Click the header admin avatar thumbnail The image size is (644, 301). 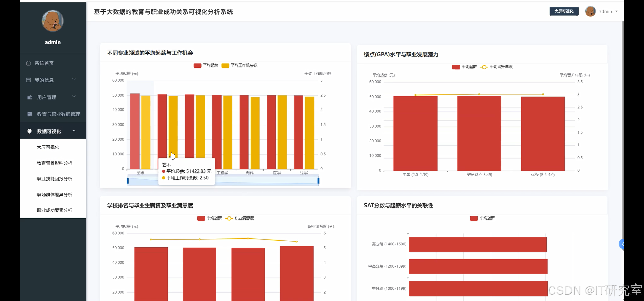pos(590,11)
